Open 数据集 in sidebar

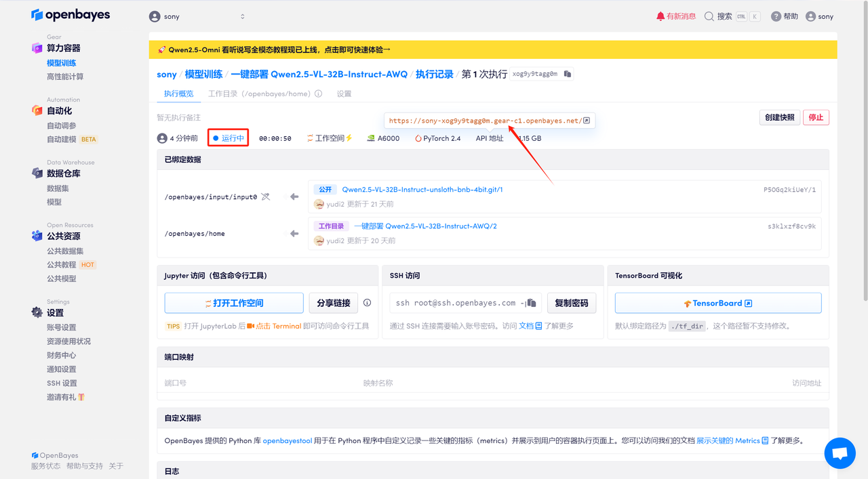58,188
